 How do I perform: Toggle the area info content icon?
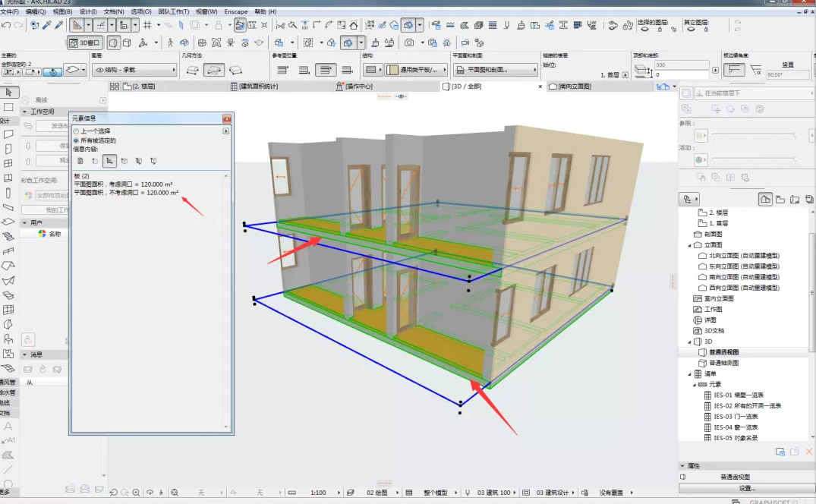[109, 161]
